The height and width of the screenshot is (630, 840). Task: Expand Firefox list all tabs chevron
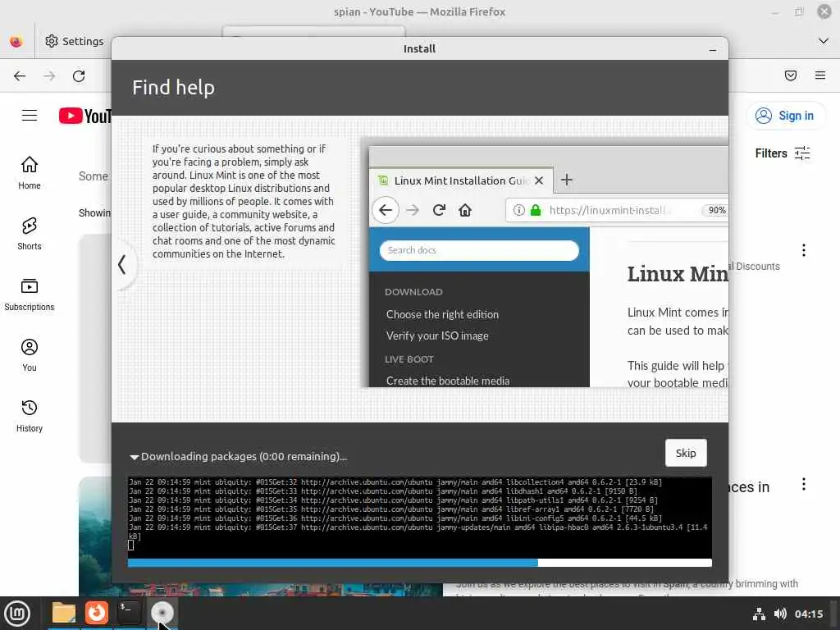pyautogui.click(x=824, y=41)
